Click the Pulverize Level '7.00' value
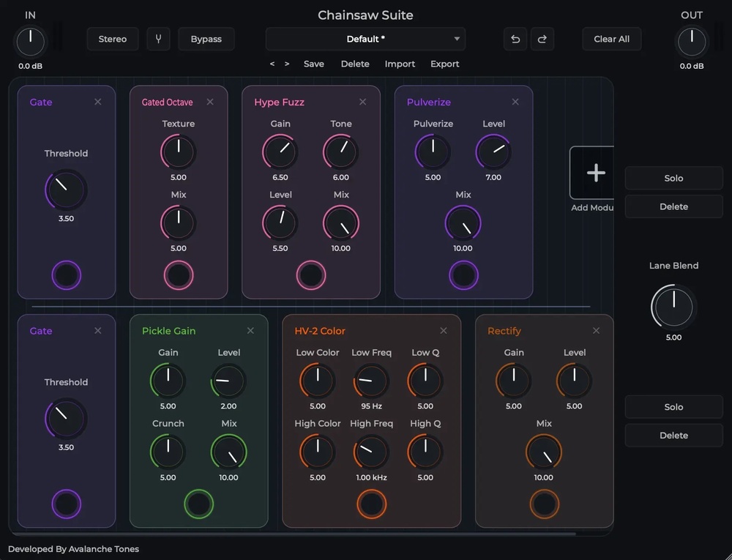 tap(493, 177)
